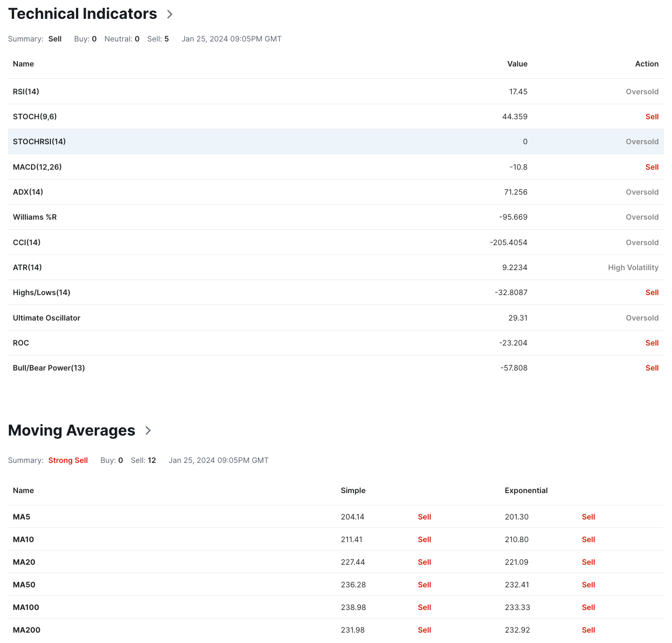Click the MA5 simple value 204.14

click(x=352, y=517)
